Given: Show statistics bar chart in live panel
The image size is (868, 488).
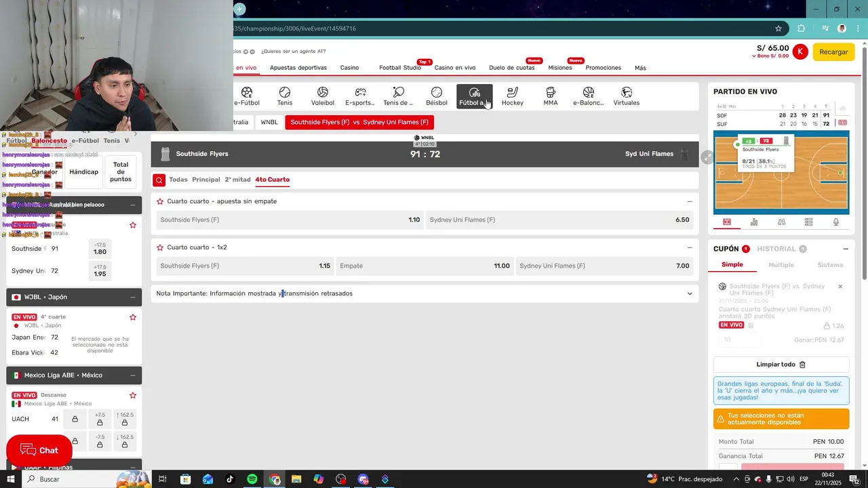Looking at the screenshot, I should click(754, 222).
